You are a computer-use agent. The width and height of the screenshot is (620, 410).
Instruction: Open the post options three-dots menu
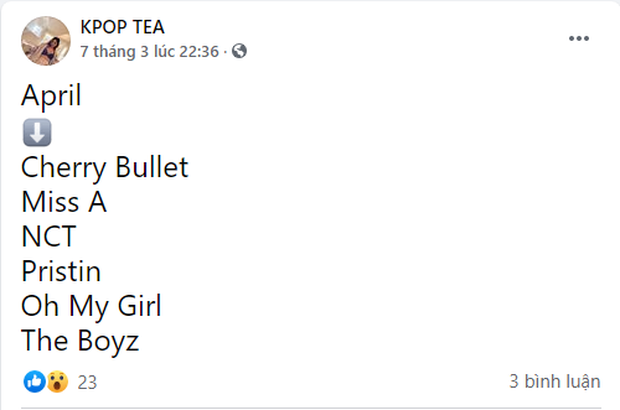(x=580, y=38)
